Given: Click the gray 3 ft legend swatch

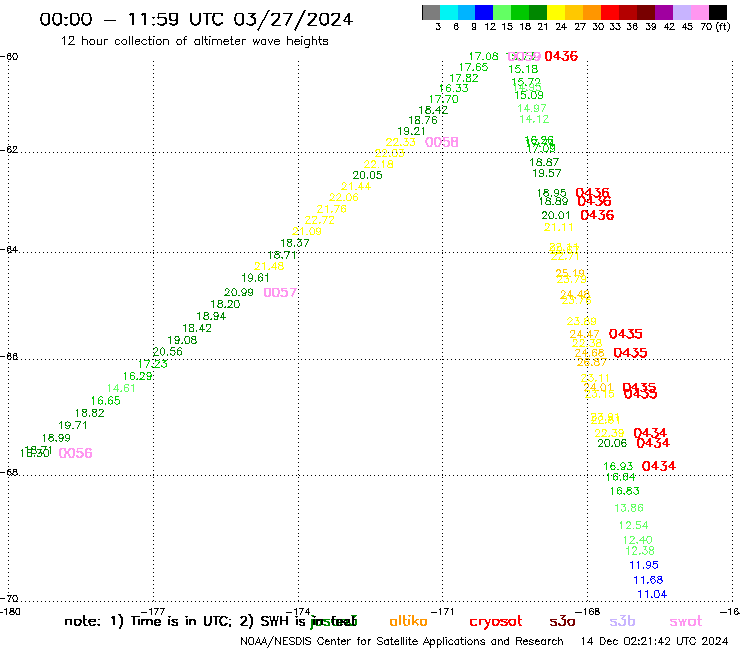Looking at the screenshot, I should [431, 12].
